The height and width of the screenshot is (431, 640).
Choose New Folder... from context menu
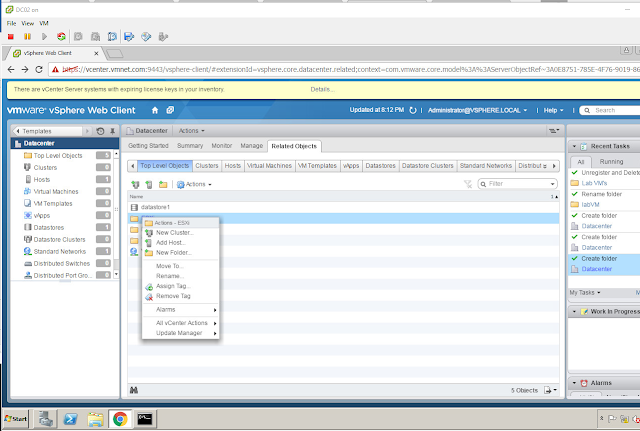tap(180, 253)
